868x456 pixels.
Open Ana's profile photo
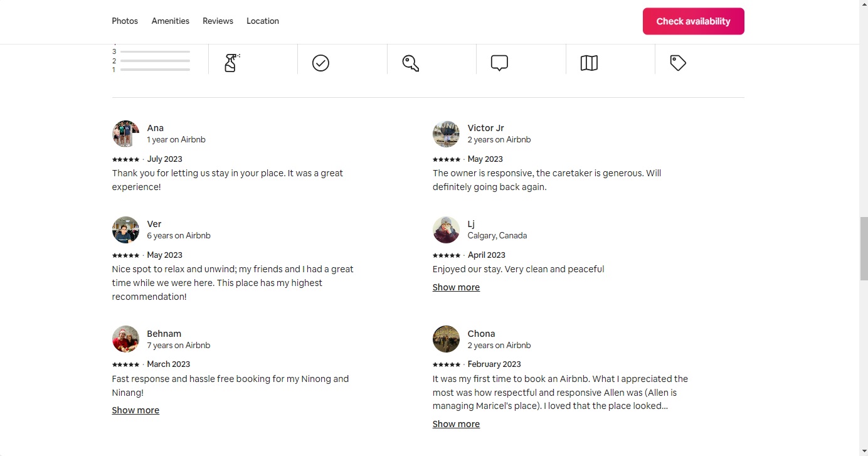(x=125, y=134)
